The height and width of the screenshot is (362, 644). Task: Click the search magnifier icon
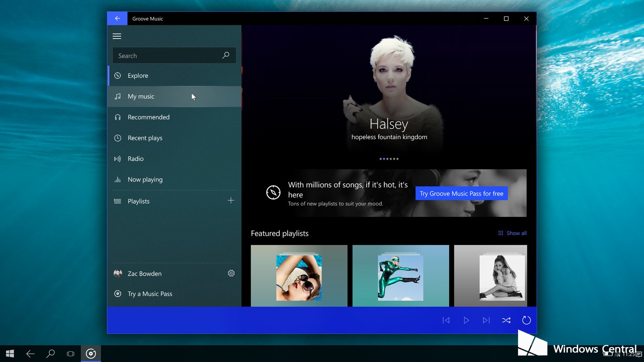tap(226, 56)
